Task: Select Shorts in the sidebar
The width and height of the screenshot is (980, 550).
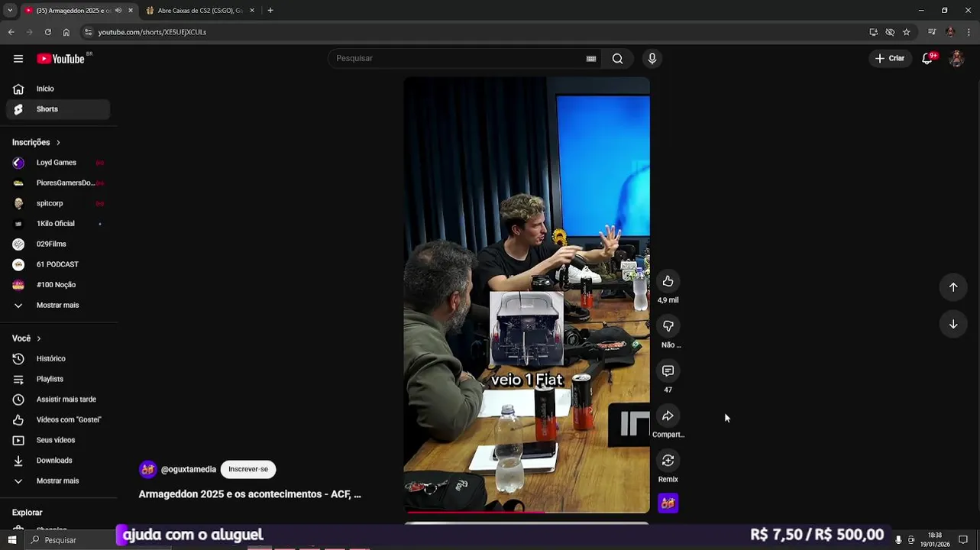Action: (58, 109)
